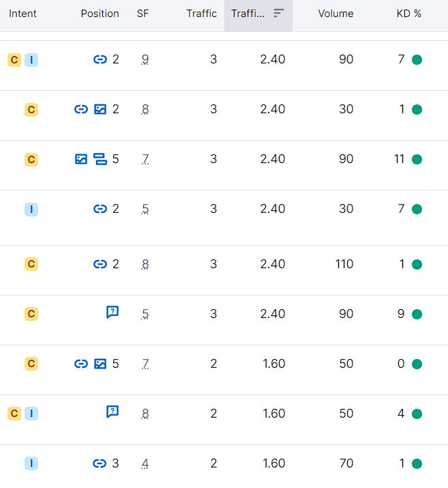Click Informational badge in volume 70 row
Viewport: 448px width, 488px height.
point(31,463)
